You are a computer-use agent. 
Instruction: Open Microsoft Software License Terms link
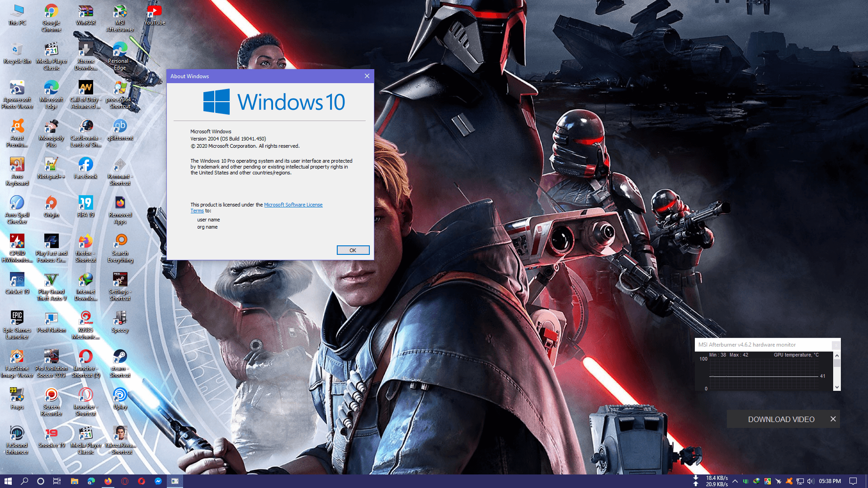(x=293, y=205)
